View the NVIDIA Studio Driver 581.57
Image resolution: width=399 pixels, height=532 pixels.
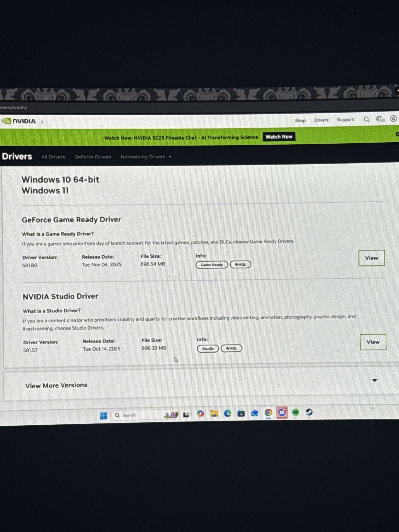373,342
